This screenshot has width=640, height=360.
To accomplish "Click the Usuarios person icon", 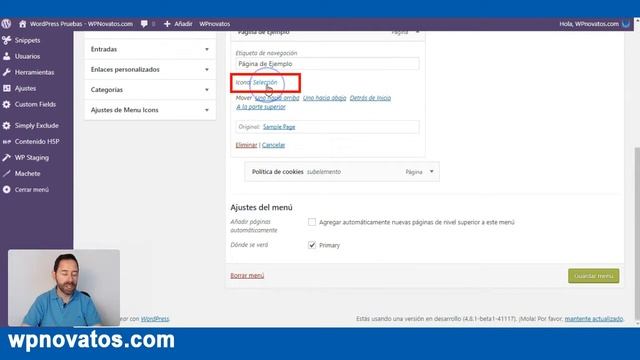I will (x=7, y=56).
